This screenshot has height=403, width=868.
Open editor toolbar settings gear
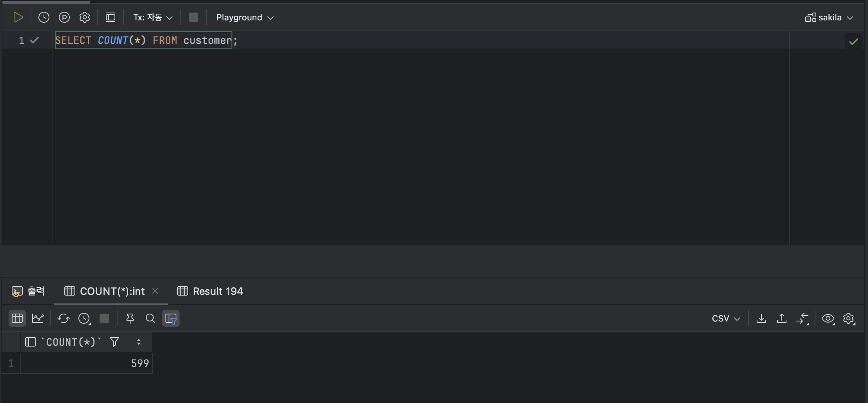pos(85,17)
